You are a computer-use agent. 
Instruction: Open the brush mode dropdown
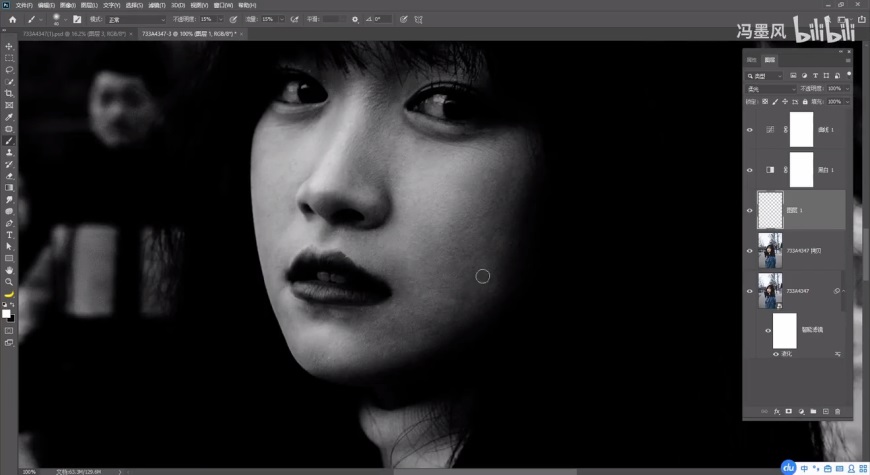(136, 19)
